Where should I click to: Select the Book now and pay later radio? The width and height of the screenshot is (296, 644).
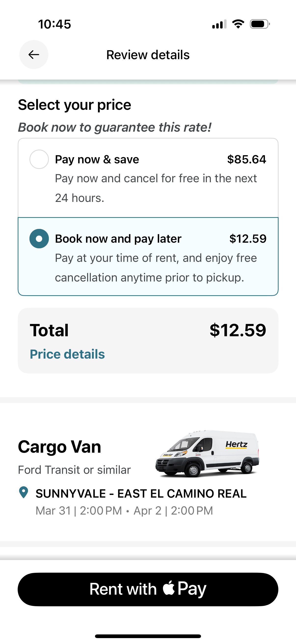click(x=39, y=238)
